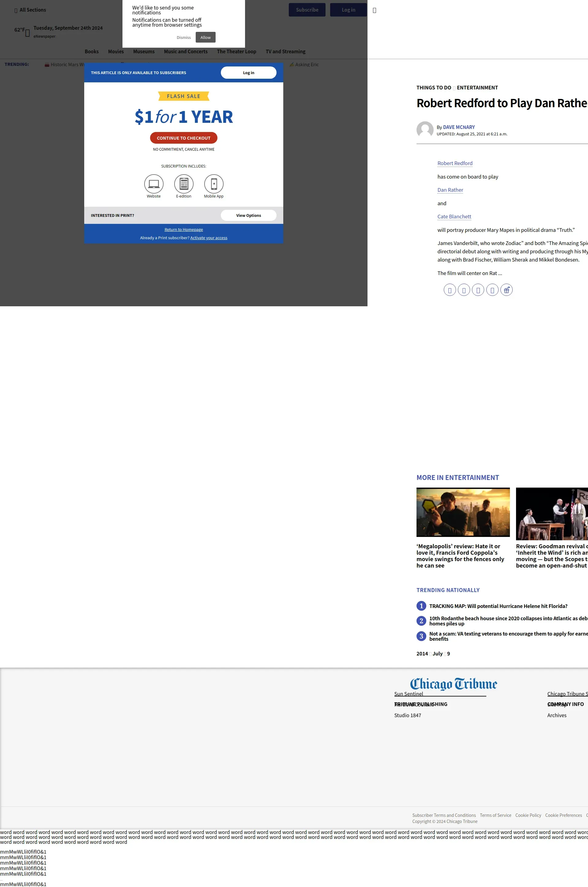This screenshot has height=887, width=588.
Task: Open trending story Historic Mars Wrigley
Action: (x=65, y=65)
